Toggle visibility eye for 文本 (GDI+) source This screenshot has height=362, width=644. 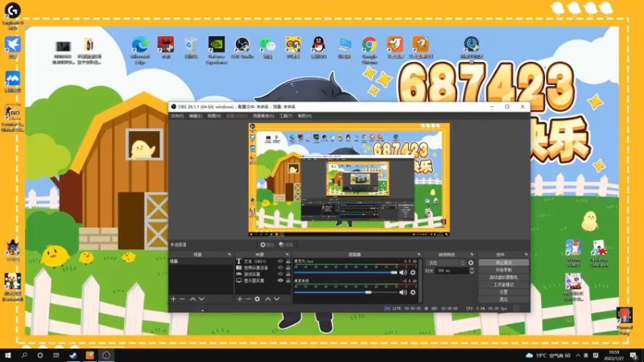(x=280, y=261)
